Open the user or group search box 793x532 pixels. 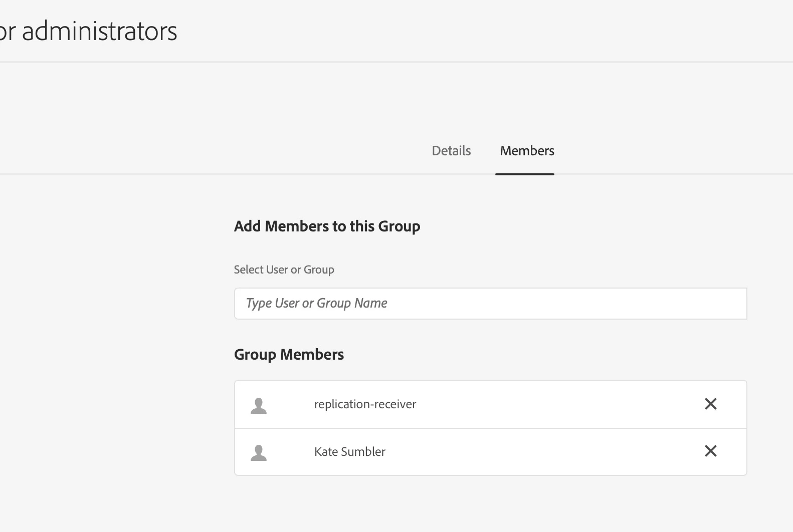[x=490, y=304]
